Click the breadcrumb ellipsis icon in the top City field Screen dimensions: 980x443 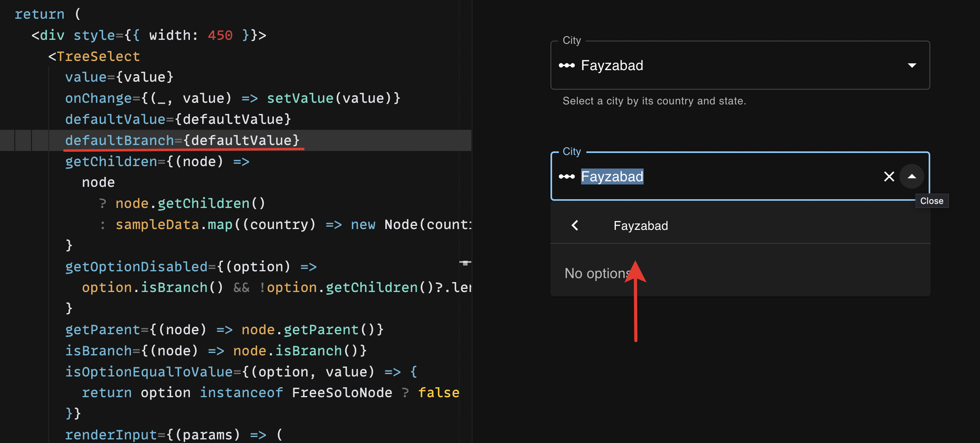[567, 65]
